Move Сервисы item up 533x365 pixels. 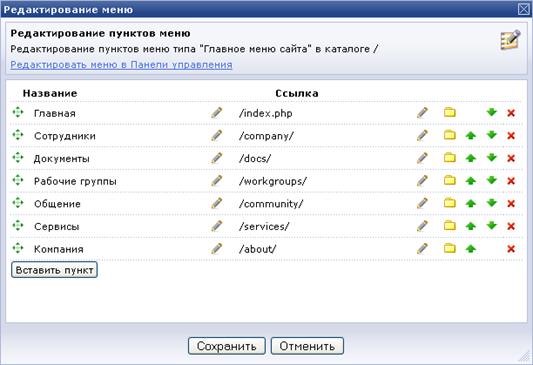(x=470, y=226)
